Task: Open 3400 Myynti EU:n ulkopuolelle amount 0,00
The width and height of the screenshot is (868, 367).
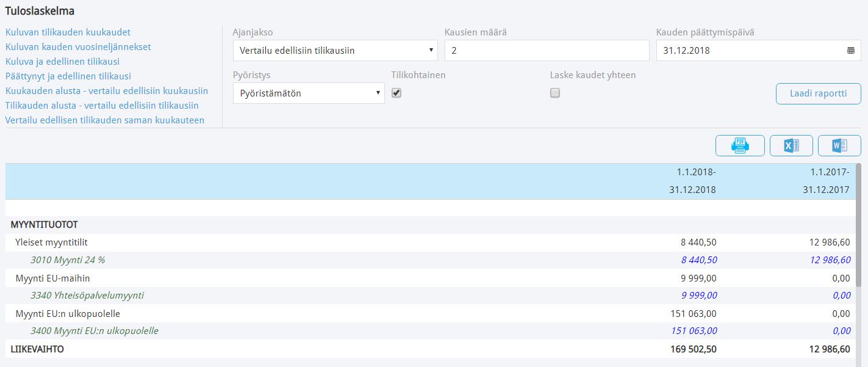Action: (841, 331)
